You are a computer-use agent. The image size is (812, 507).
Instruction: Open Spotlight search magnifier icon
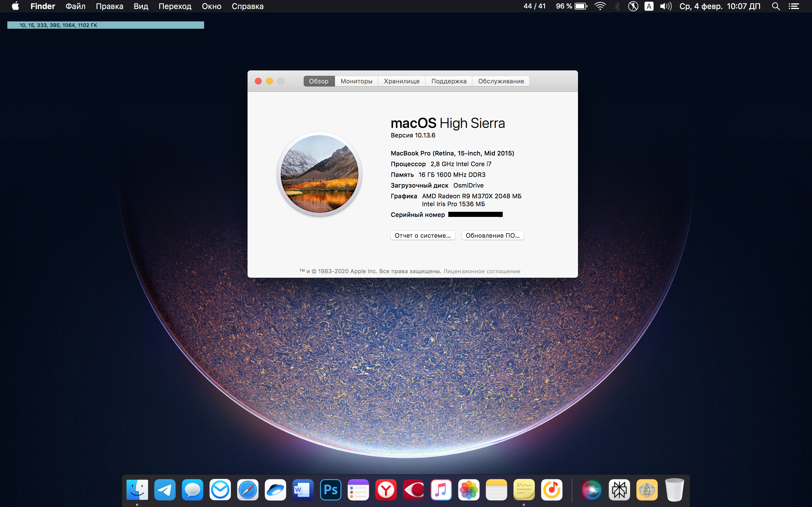coord(775,6)
